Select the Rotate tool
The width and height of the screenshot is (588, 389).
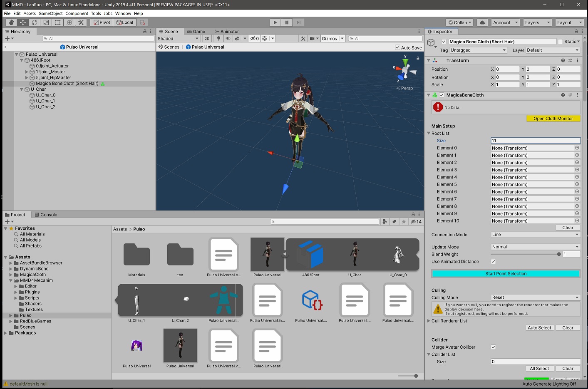pyautogui.click(x=35, y=22)
